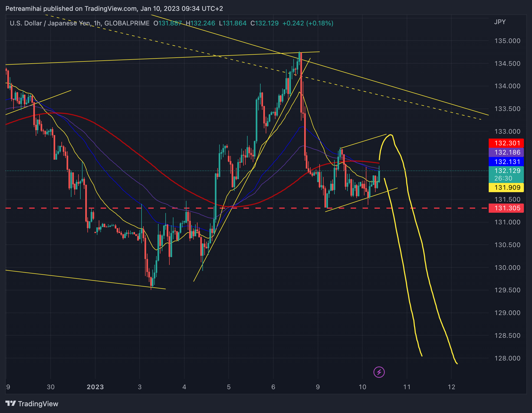The height and width of the screenshot is (413, 532).
Task: Click the 131.500 price axis label
Action: pos(507,199)
